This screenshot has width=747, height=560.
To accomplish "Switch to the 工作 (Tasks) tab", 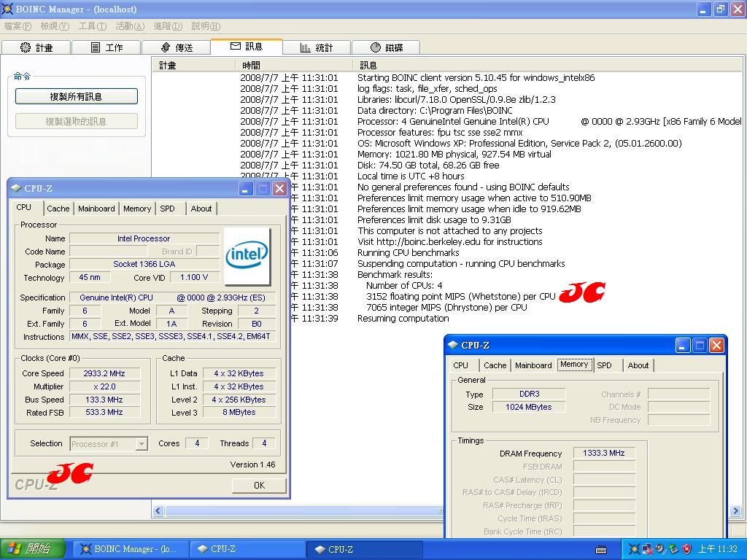I will coord(107,47).
